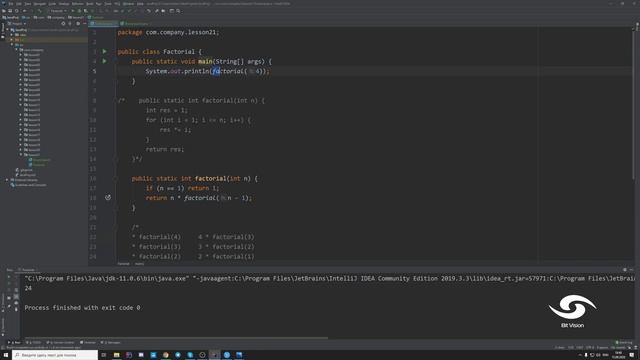Screen dimensions: 640x360
Task: Collapse the JavaProg root project node
Action: point(7,30)
